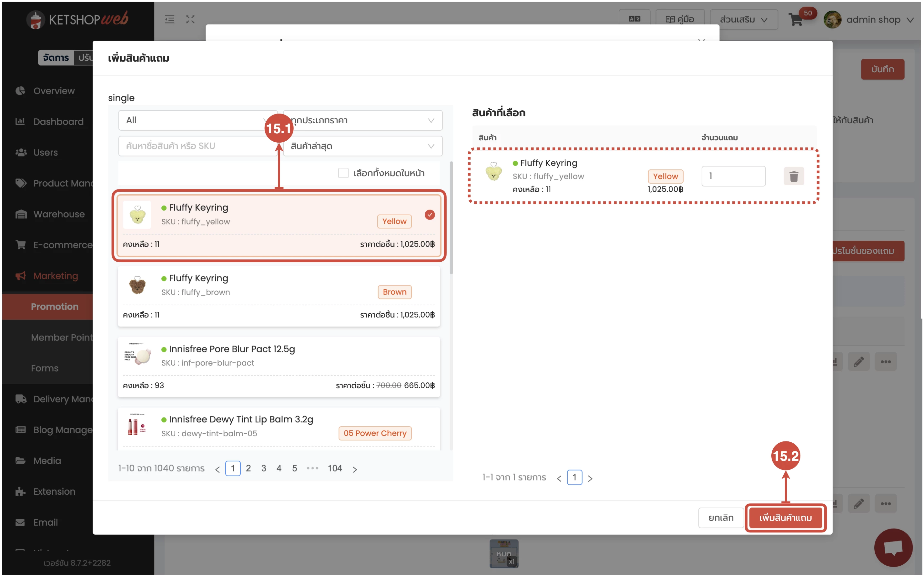Open Warehouse in sidebar
Image resolution: width=924 pixels, height=575 pixels.
(x=59, y=214)
